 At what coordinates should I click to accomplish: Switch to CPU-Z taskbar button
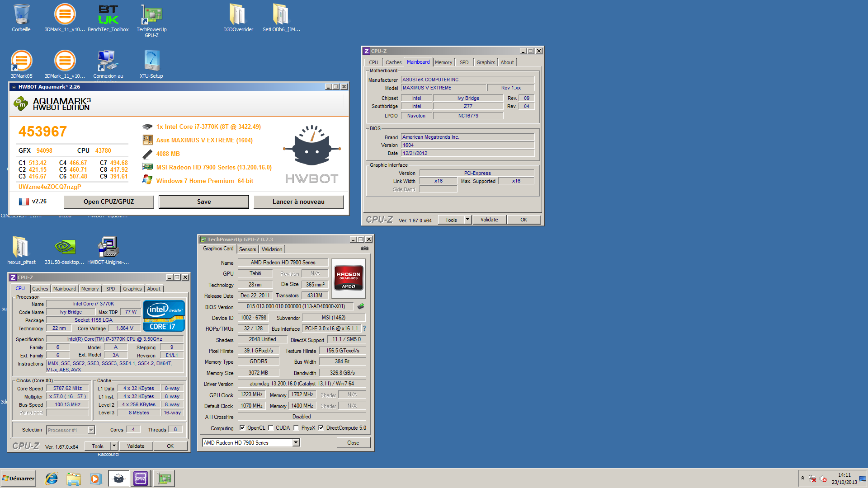tap(141, 479)
